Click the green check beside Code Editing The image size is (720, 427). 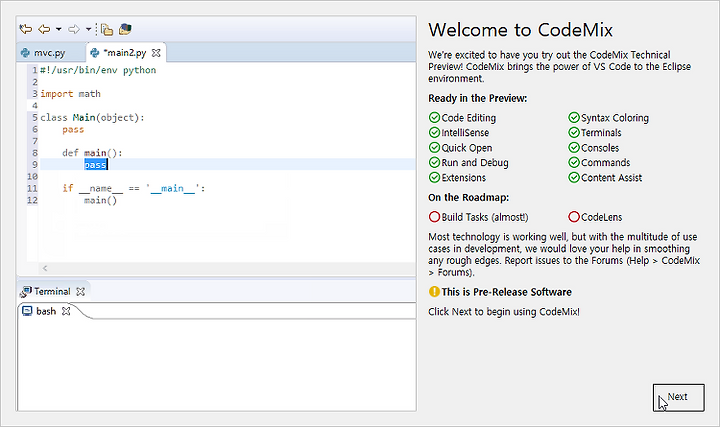pos(434,118)
